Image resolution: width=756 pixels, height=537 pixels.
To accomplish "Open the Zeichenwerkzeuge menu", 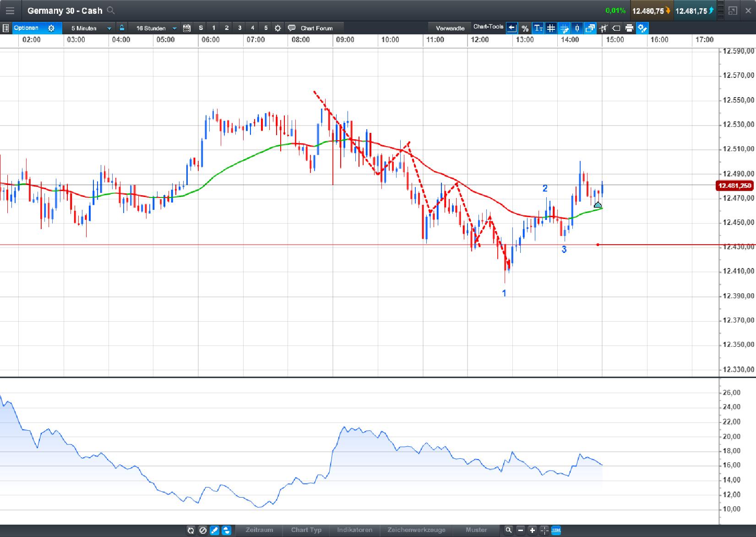I will [x=416, y=530].
